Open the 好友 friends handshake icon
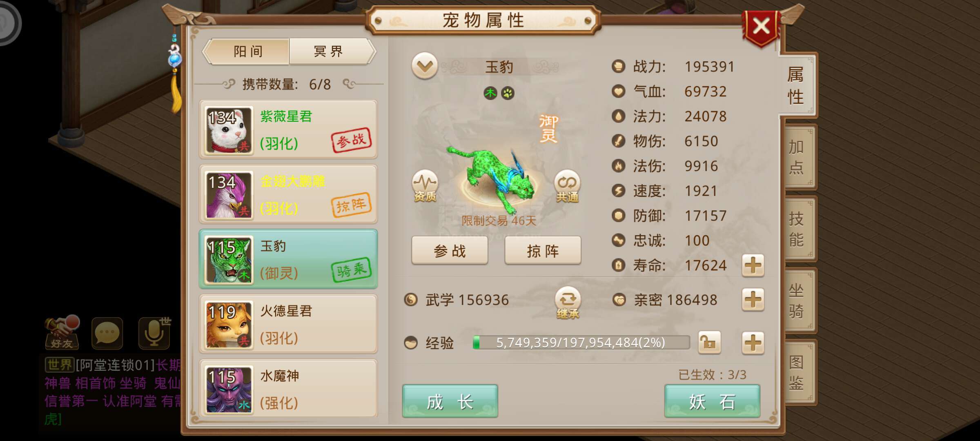 [x=62, y=333]
